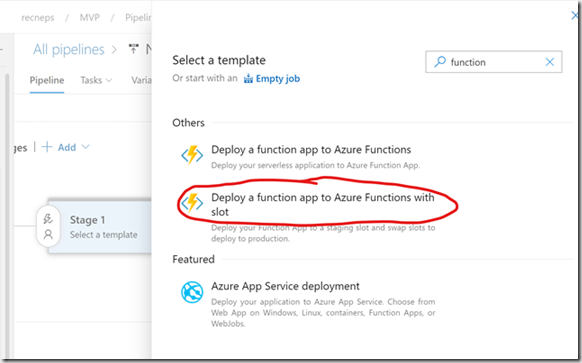Click the 'Choose from Web App on Windows' description

coord(323,313)
